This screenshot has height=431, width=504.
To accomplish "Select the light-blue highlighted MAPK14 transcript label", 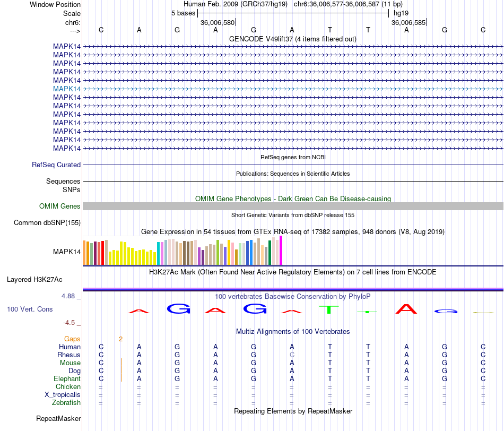I will coord(67,89).
